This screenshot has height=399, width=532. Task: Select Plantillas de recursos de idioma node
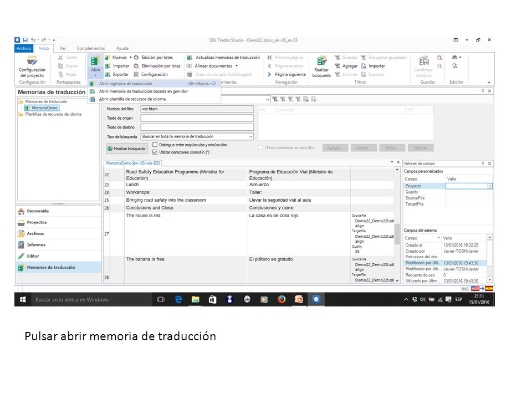pos(53,114)
